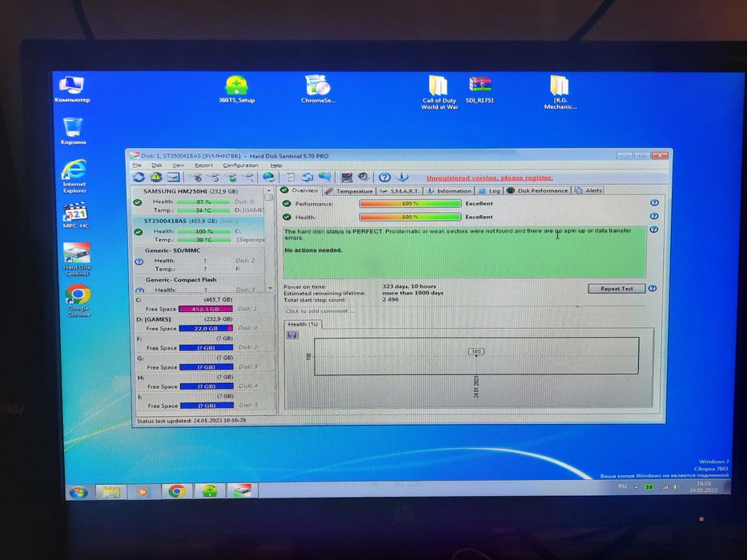Open Recycle Bin (Корзина) desktop icon
The width and height of the screenshot is (747, 560).
point(74,130)
